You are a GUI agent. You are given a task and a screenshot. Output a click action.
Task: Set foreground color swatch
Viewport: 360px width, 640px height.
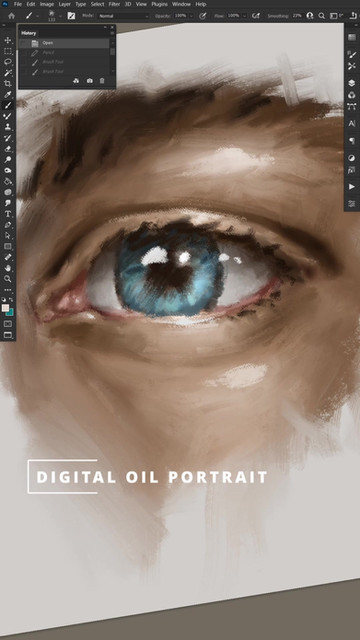(5, 308)
